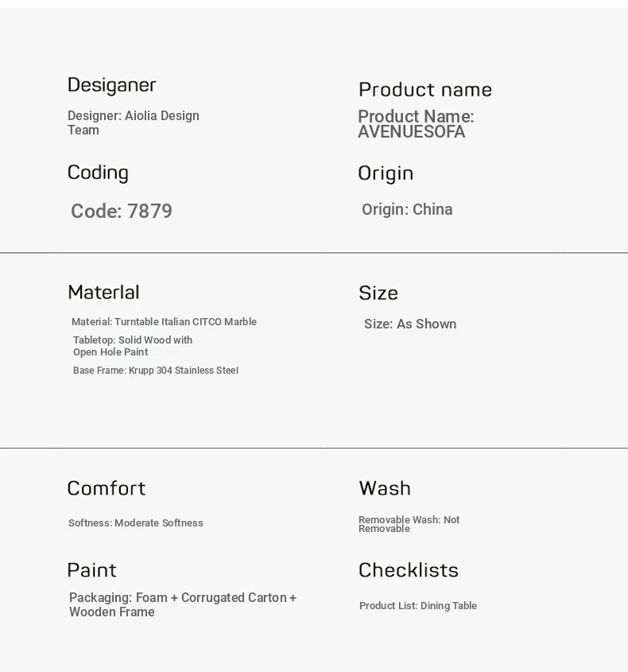
Task: Click the Desiganer section heading
Action: click(x=111, y=85)
